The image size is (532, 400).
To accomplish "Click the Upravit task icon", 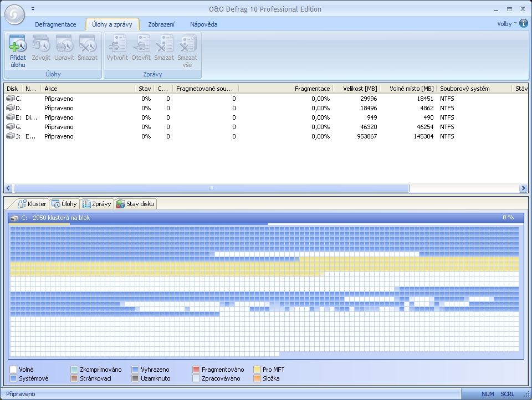I will click(64, 44).
